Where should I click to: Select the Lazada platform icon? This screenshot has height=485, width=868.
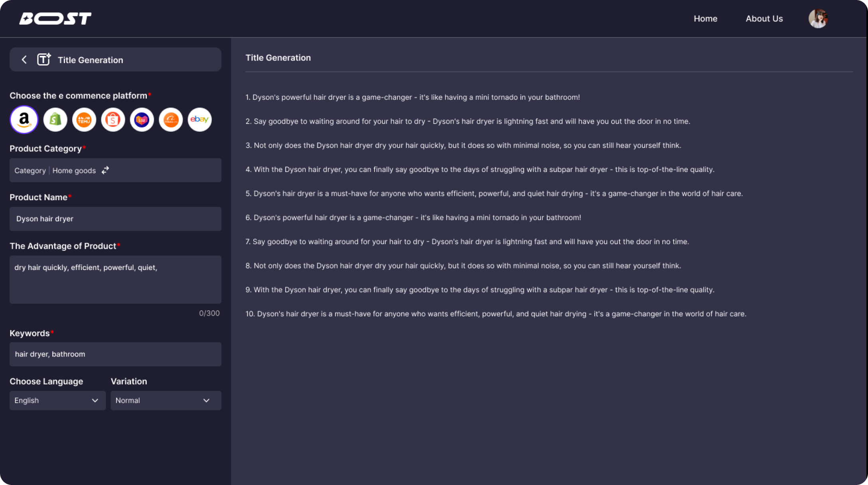pyautogui.click(x=142, y=119)
